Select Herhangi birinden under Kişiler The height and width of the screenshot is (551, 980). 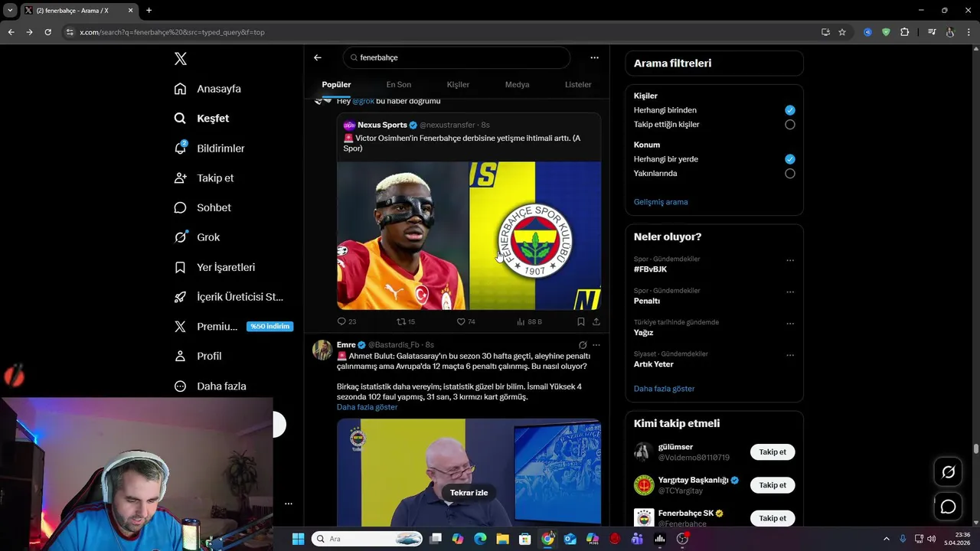789,110
